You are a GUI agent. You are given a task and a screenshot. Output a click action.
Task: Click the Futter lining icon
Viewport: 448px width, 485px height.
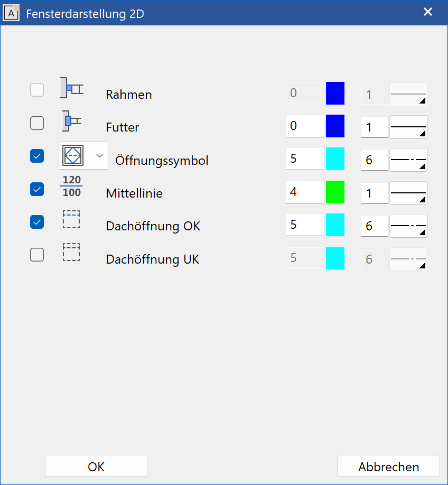(71, 121)
